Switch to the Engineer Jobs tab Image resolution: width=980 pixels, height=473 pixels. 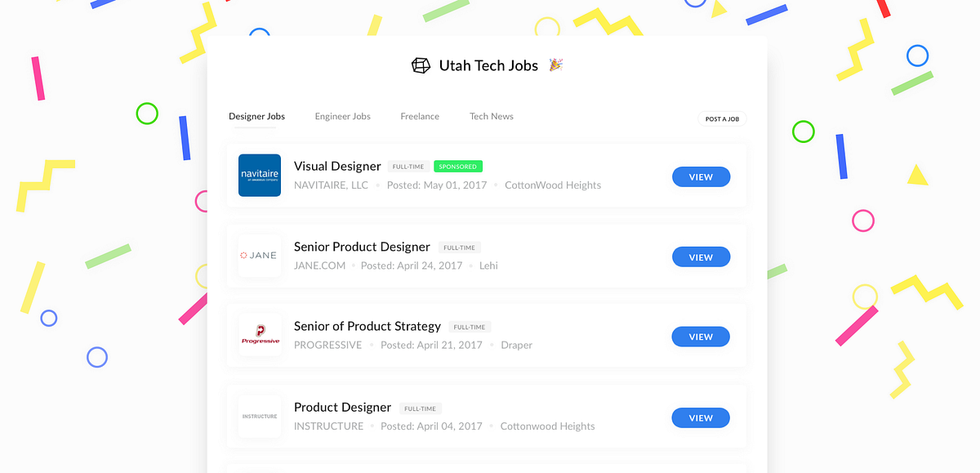pos(343,117)
